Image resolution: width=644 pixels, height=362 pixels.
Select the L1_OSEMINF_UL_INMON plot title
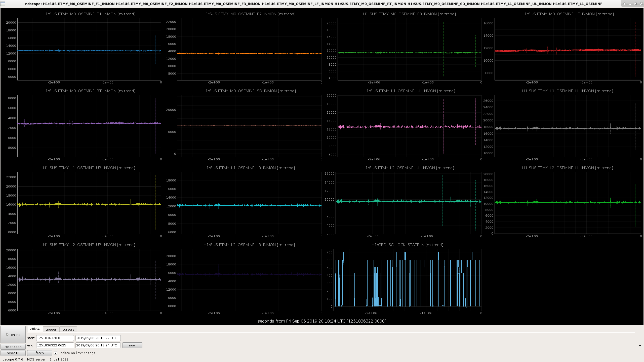(409, 91)
